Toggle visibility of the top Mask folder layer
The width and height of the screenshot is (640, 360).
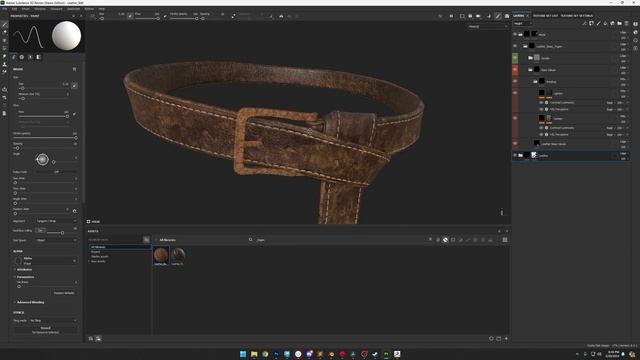pyautogui.click(x=515, y=34)
